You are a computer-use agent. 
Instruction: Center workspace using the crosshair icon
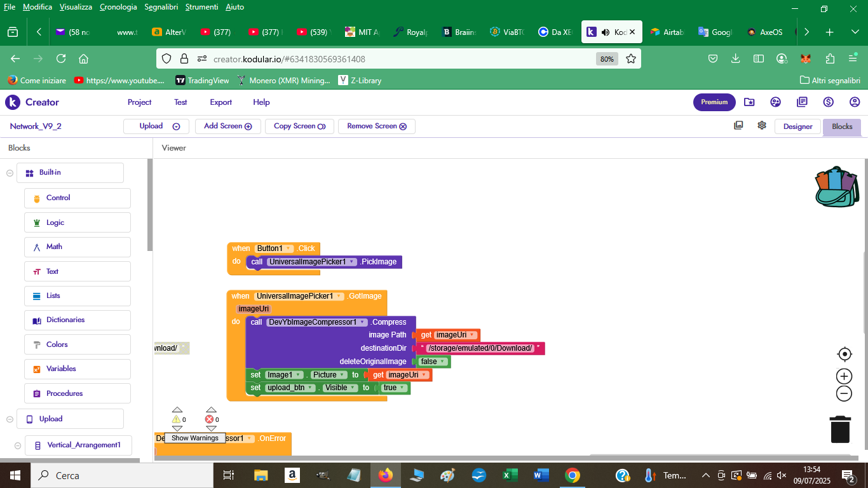click(844, 354)
